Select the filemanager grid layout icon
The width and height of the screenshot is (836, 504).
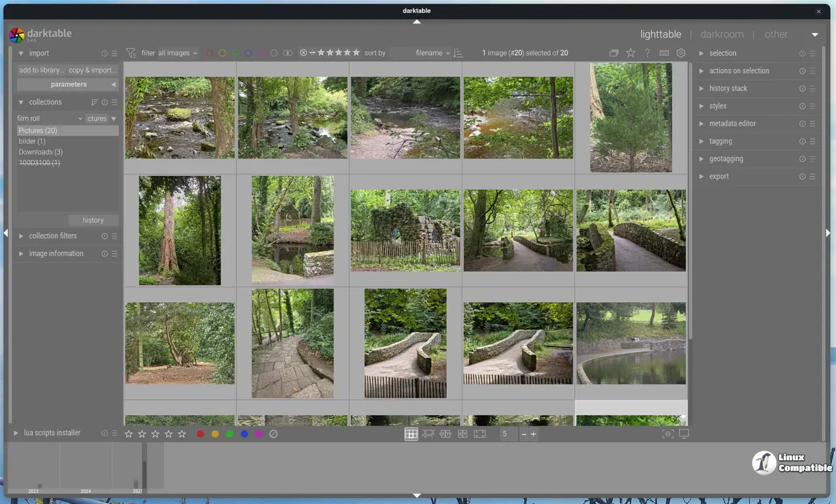pyautogui.click(x=411, y=434)
